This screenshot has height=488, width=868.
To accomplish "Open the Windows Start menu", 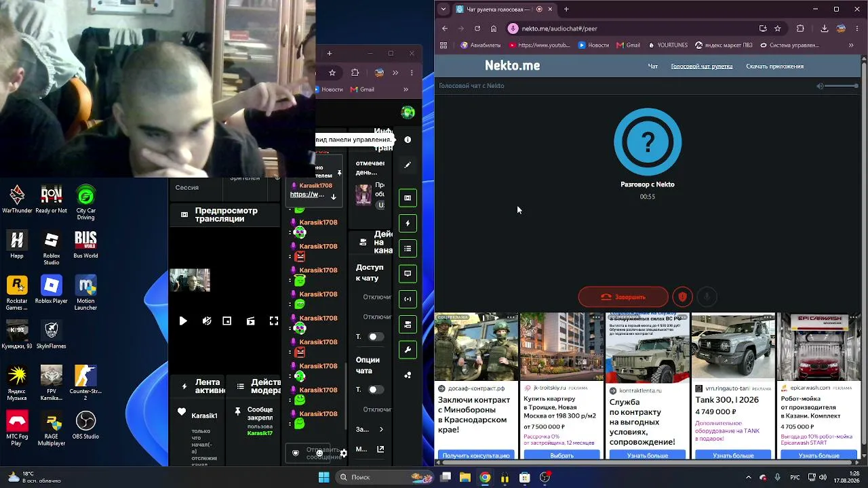I will pos(323,477).
